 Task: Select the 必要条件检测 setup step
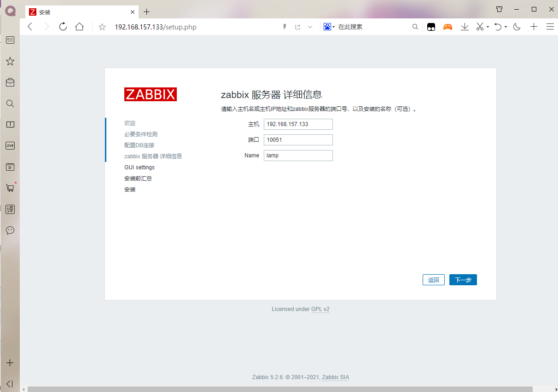(x=141, y=134)
